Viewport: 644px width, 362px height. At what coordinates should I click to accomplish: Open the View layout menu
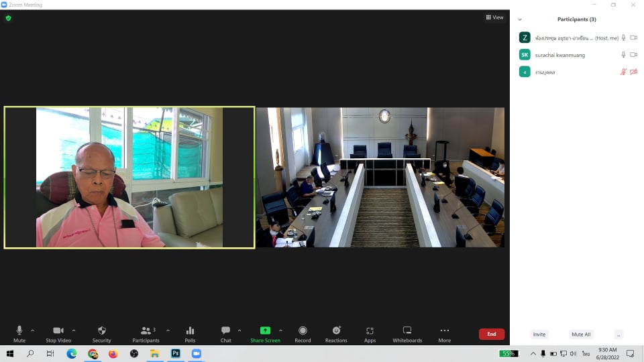click(494, 17)
